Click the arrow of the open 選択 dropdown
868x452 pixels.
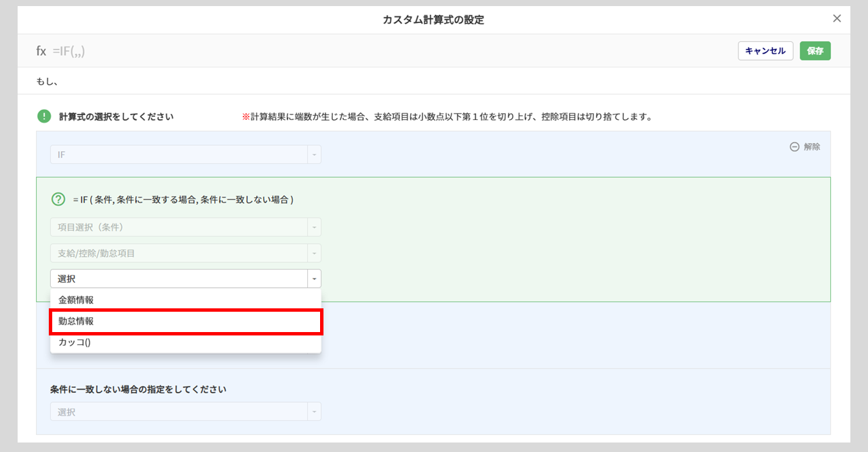coord(314,279)
